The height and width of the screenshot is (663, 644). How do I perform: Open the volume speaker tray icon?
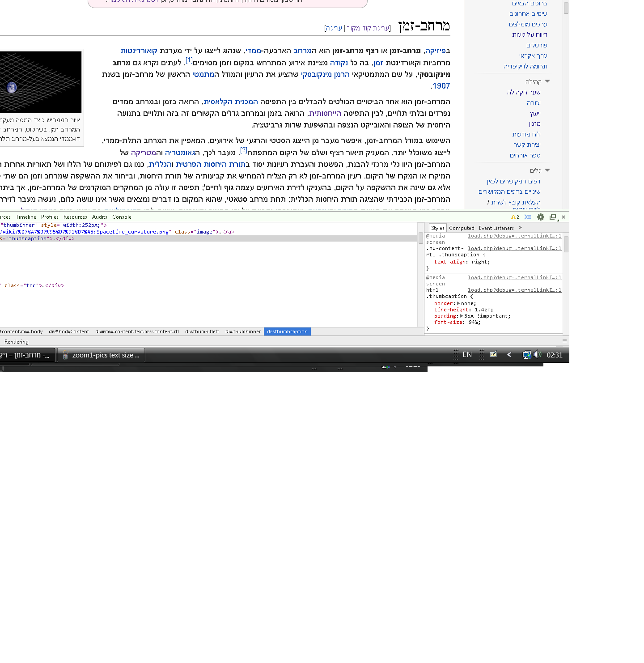(x=537, y=354)
